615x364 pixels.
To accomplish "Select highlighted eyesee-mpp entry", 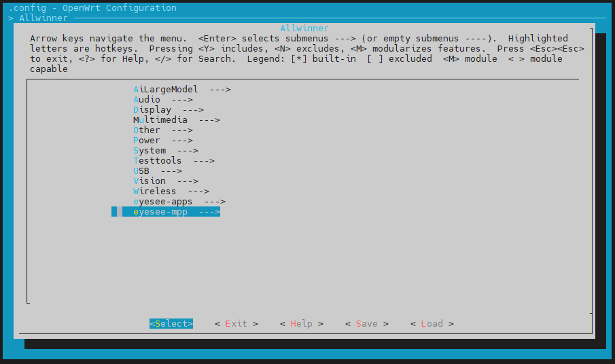I will pos(176,212).
